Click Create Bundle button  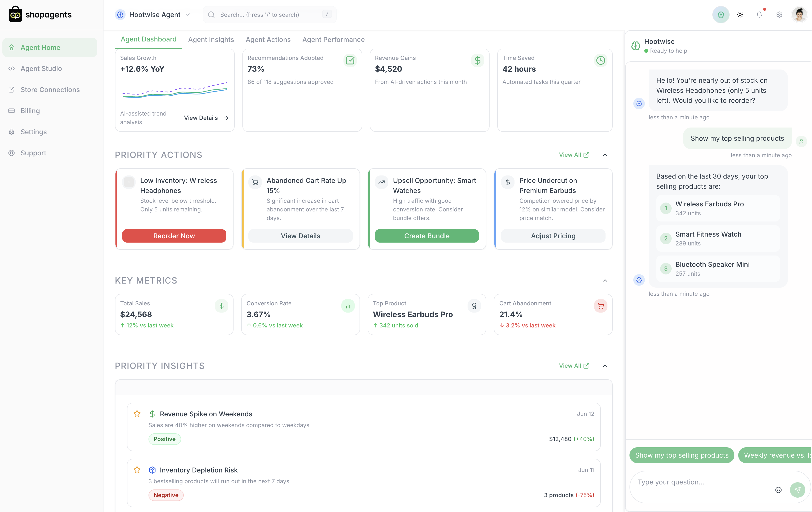pyautogui.click(x=427, y=236)
